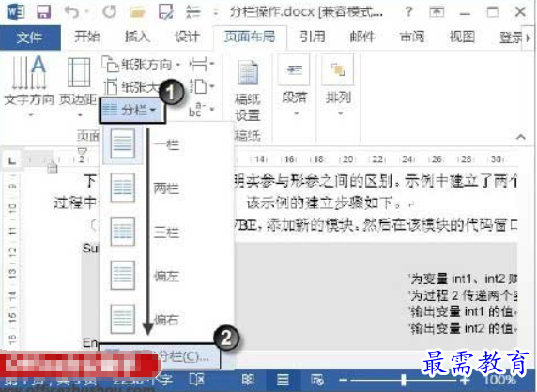Screen dimensions: 537x392
Task: Click the first-line indent marker on the ruler
Action: (x=83, y=150)
